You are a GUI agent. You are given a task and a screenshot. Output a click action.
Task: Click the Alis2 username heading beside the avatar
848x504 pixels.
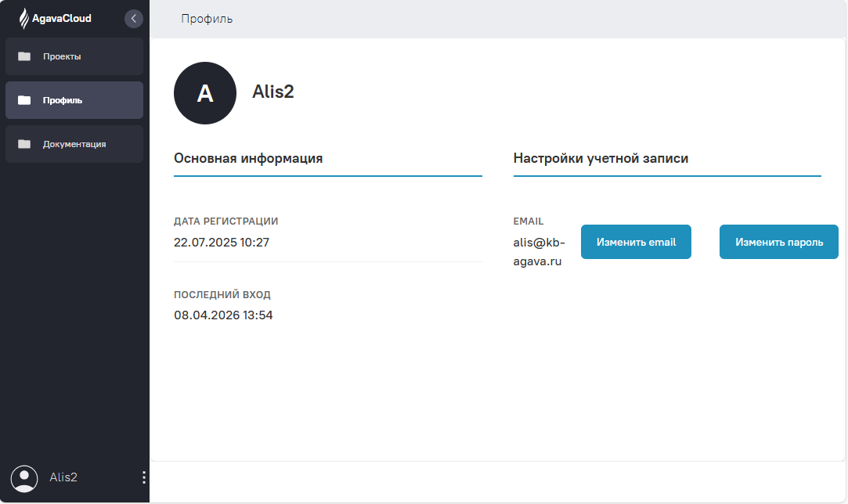point(272,92)
